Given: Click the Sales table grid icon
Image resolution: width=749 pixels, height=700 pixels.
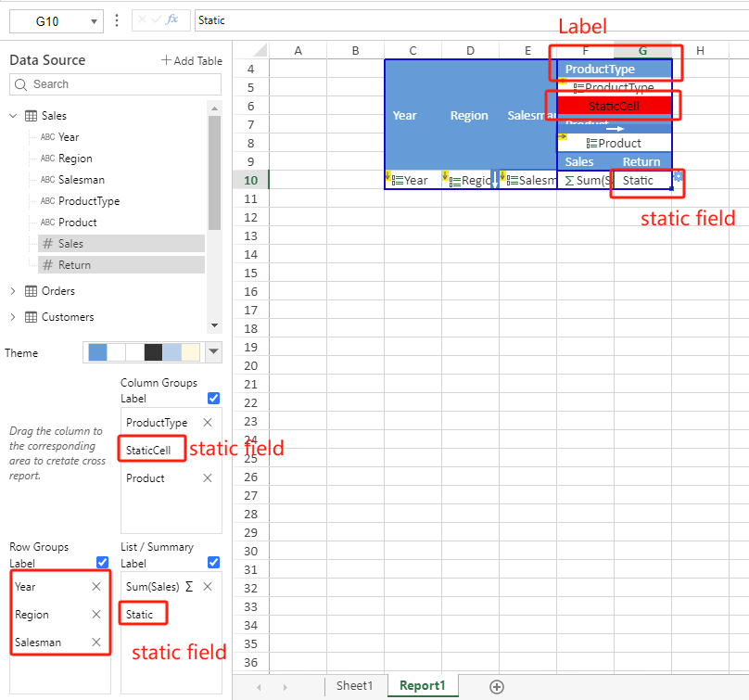Looking at the screenshot, I should pos(31,116).
